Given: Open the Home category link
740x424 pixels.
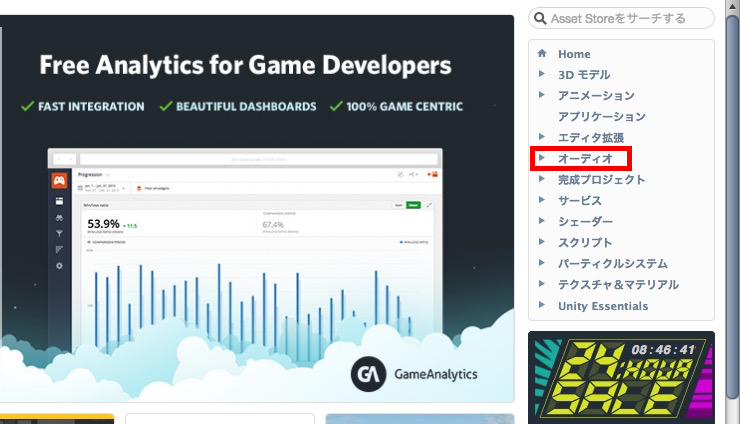Looking at the screenshot, I should point(574,54).
